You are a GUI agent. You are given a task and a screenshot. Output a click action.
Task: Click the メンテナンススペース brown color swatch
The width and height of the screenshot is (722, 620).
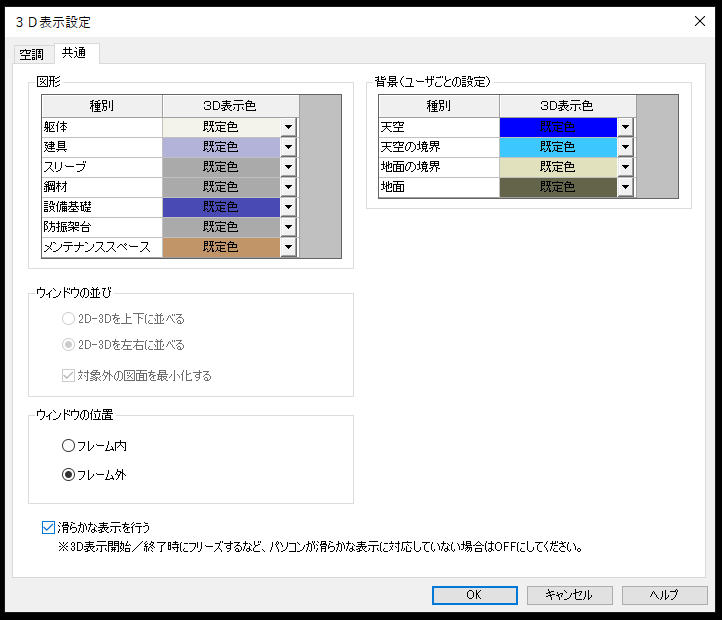[221, 247]
